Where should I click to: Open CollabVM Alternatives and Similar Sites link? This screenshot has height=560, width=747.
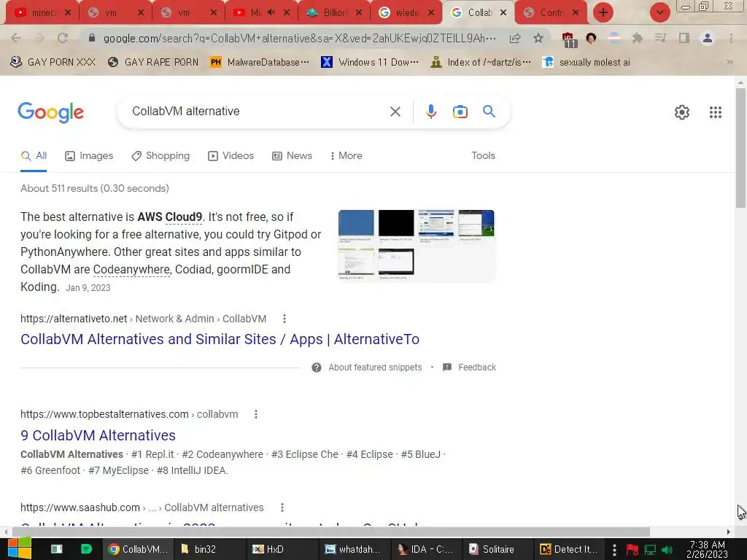[220, 339]
